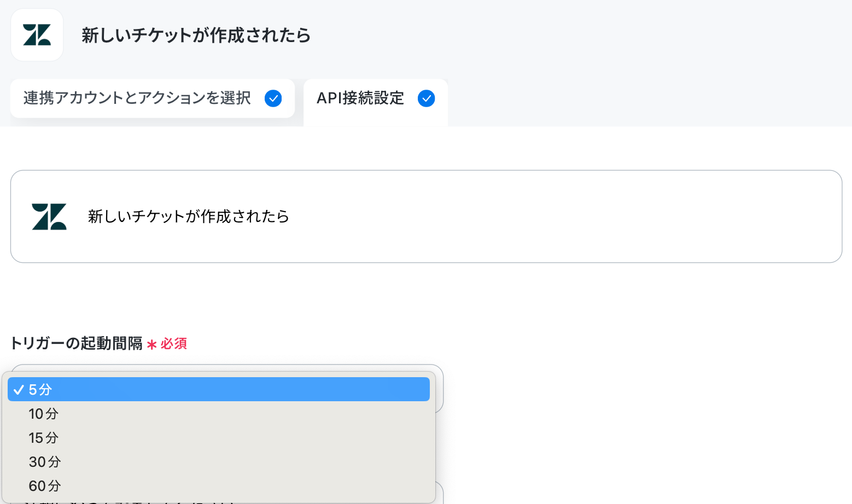
Task: Set the trigger interval to 30分
Action: click(x=219, y=462)
